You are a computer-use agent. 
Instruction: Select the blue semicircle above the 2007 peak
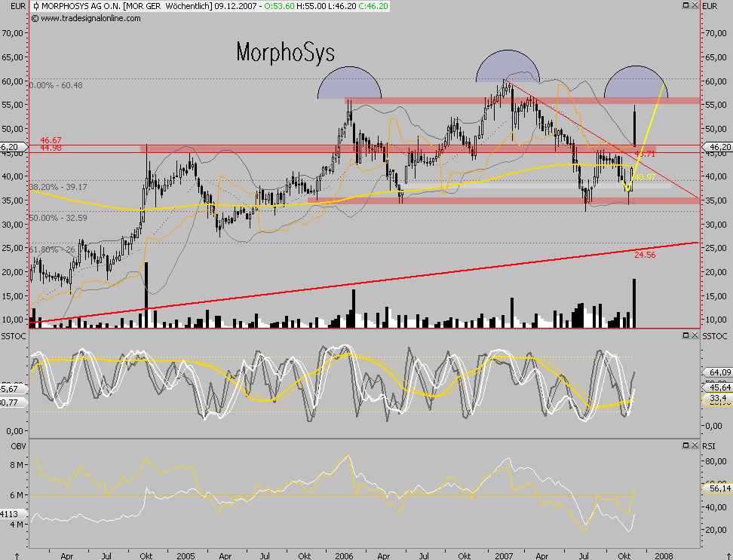click(x=508, y=66)
